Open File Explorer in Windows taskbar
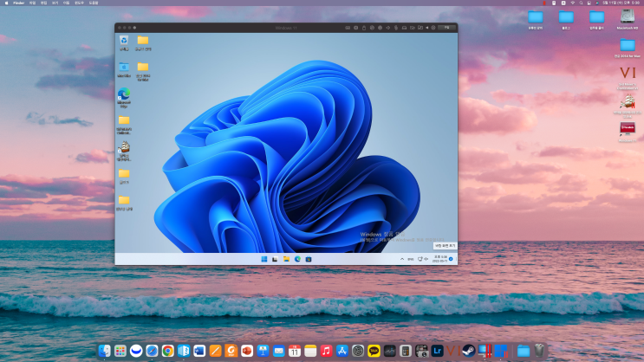This screenshot has height=362, width=644. [x=286, y=259]
